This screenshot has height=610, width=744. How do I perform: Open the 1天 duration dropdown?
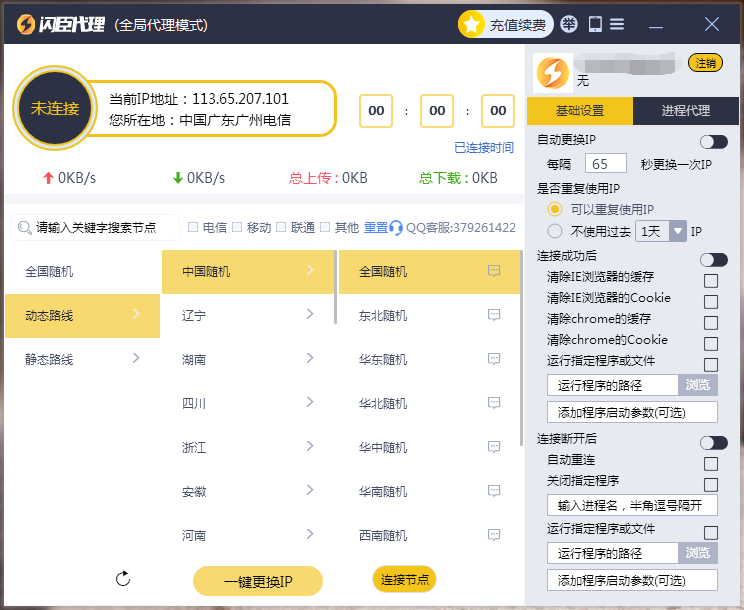point(660,231)
